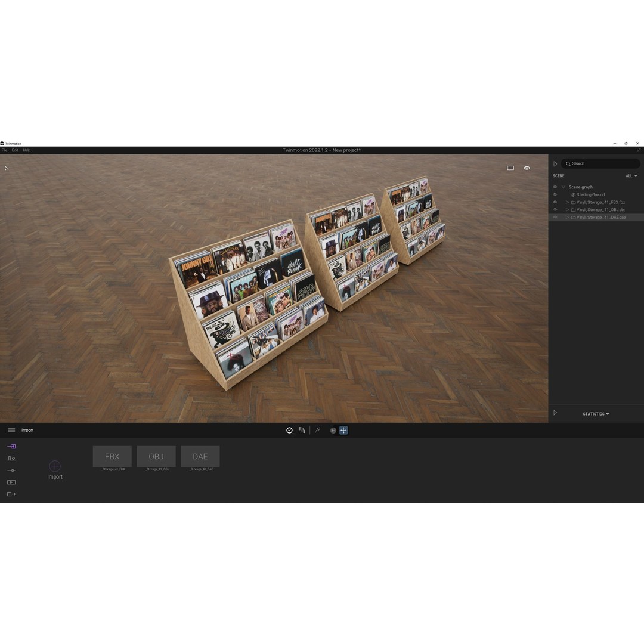Click the Twinmotion logo in the title bar
The image size is (644, 644).
click(x=2, y=144)
